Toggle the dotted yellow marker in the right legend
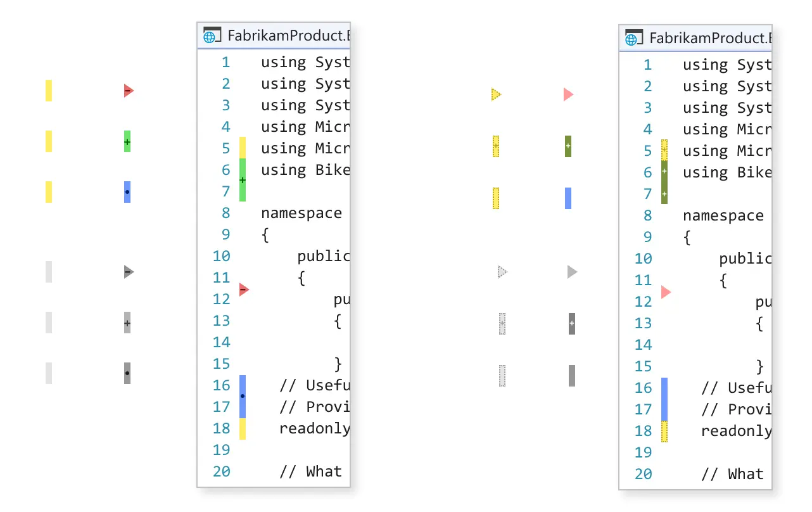Viewport: 812px width, 512px height. (496, 146)
